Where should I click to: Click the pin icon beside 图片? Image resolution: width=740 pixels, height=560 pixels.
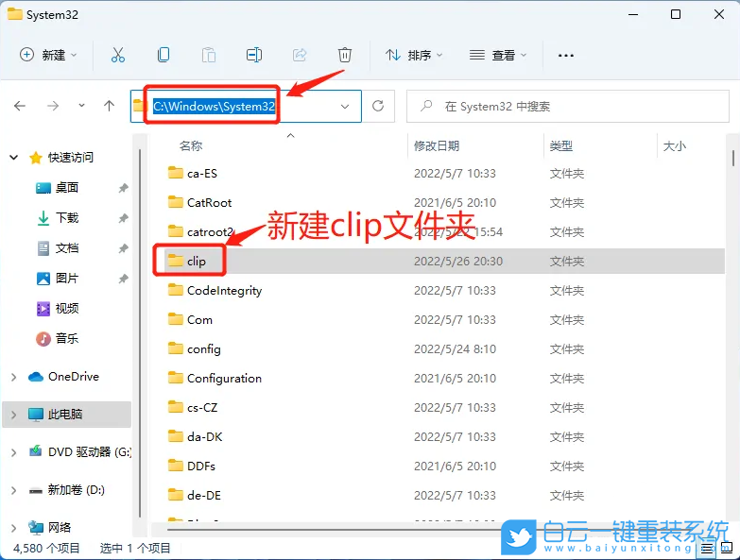123,279
